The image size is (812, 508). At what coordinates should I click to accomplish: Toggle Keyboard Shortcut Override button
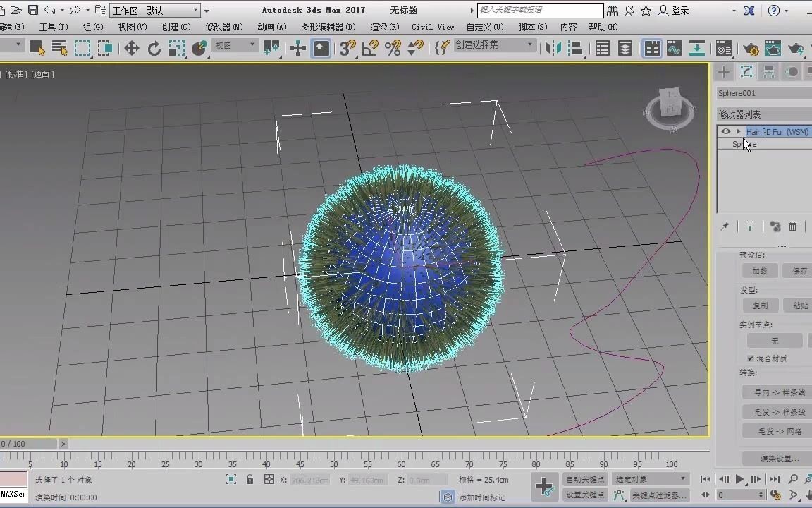pos(321,48)
